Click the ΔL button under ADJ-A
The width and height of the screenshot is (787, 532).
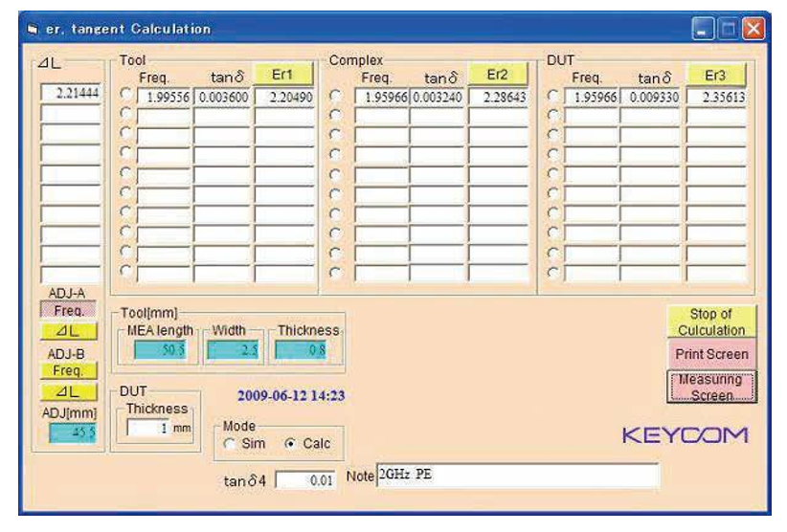click(x=68, y=331)
